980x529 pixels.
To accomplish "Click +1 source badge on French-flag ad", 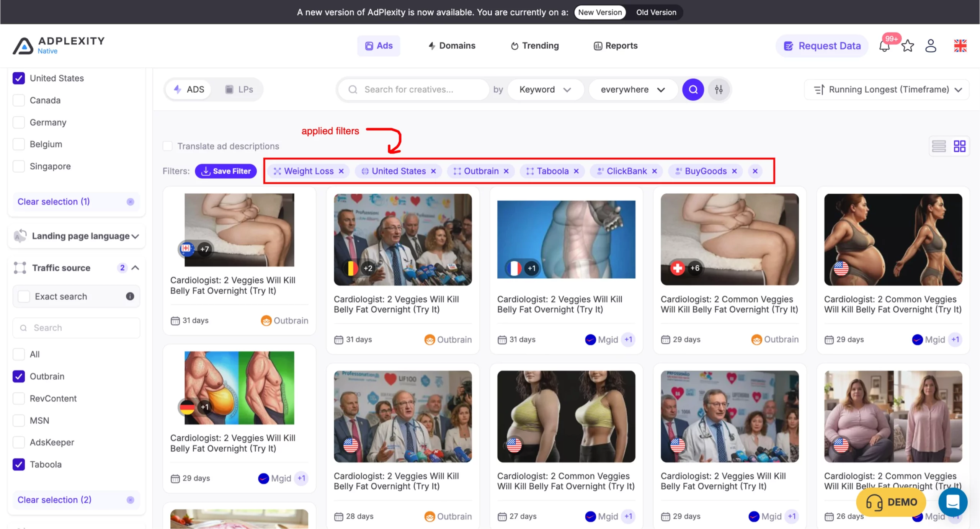I will tap(628, 340).
